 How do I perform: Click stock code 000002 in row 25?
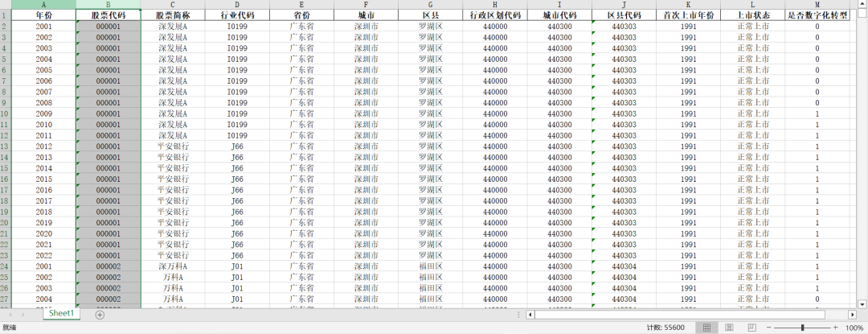(x=108, y=278)
